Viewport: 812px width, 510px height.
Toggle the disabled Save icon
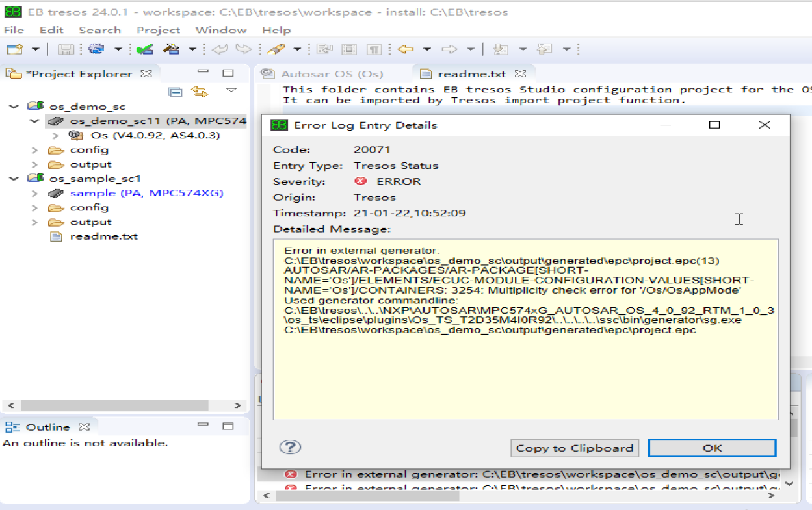[66, 49]
